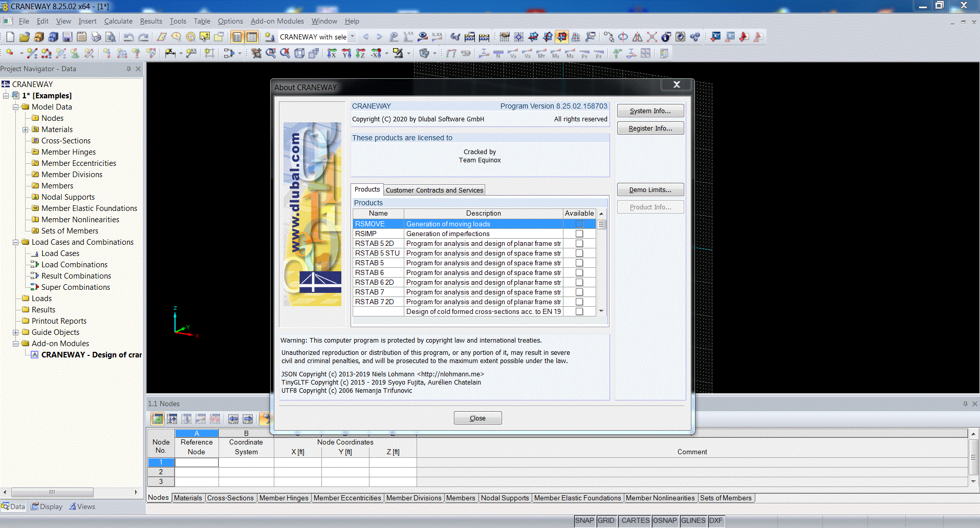This screenshot has width=980, height=528.
Task: Click the left arrow icon in the Nodes table toolbar
Action: pyautogui.click(x=233, y=419)
